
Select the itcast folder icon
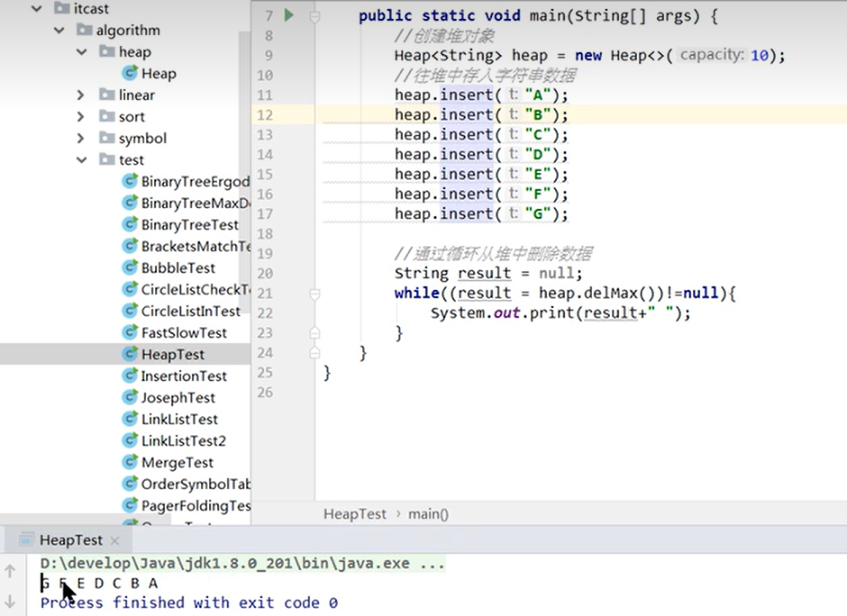point(62,8)
